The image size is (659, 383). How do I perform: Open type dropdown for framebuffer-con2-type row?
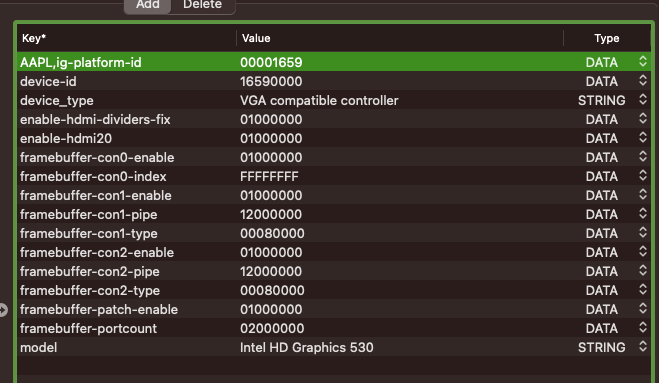pos(643,289)
